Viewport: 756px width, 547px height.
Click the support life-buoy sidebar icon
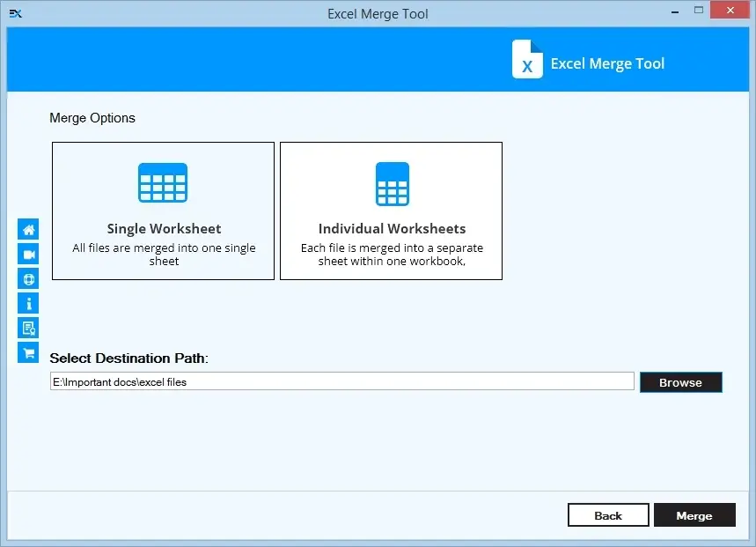point(28,278)
